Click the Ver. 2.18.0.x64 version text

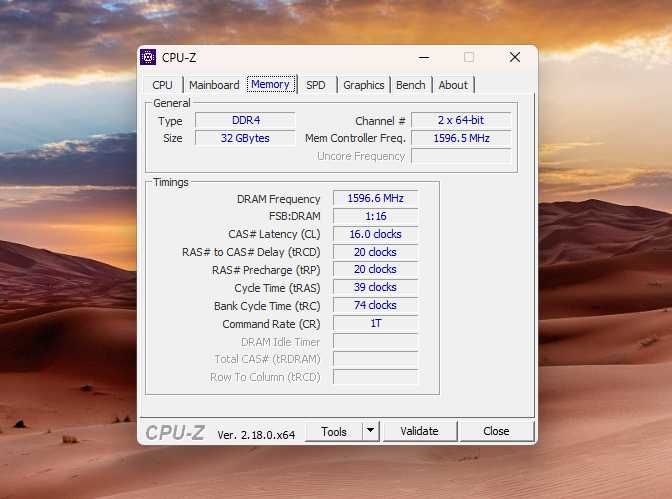click(256, 435)
